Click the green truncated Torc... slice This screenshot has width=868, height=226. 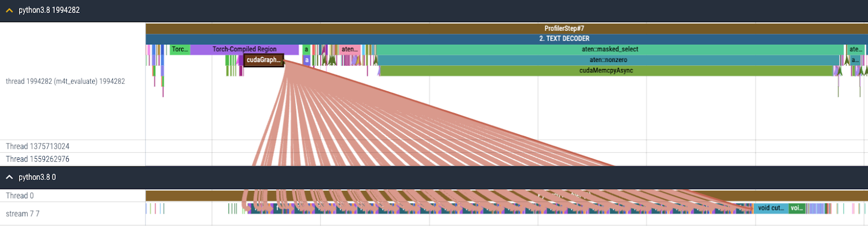(x=180, y=49)
